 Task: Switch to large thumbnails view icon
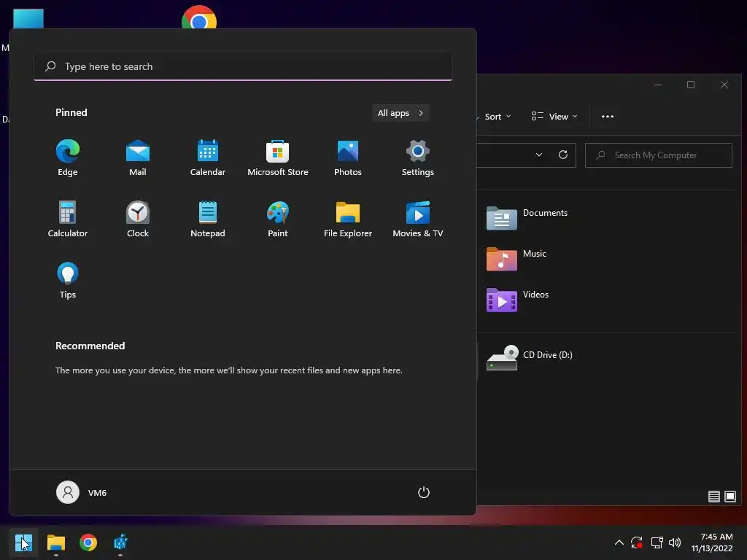(x=729, y=497)
